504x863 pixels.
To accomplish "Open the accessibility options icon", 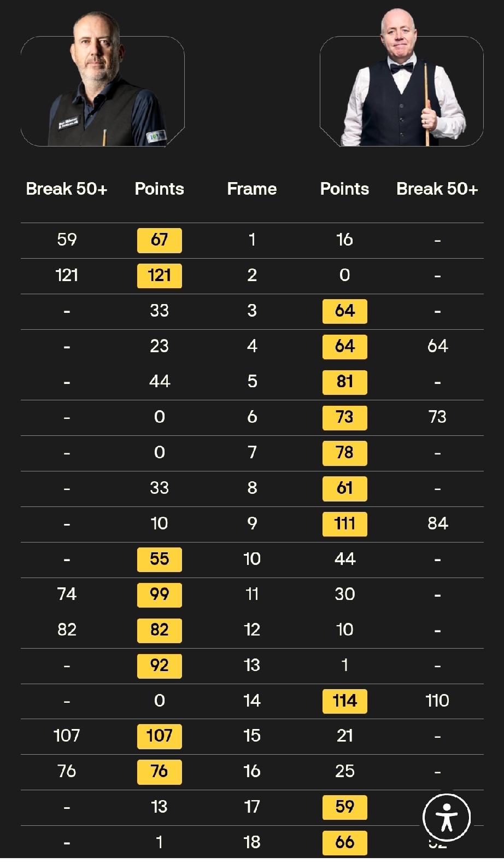I will (x=447, y=818).
